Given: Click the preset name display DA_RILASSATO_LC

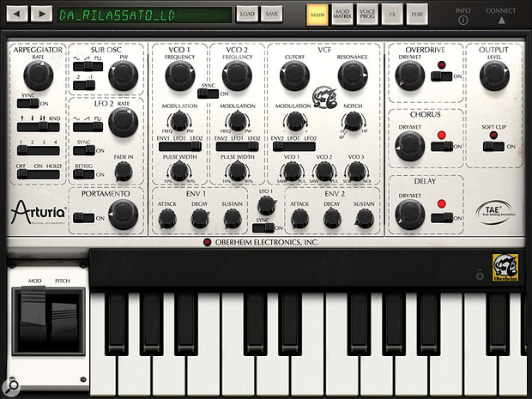Looking at the screenshot, I should 144,15.
